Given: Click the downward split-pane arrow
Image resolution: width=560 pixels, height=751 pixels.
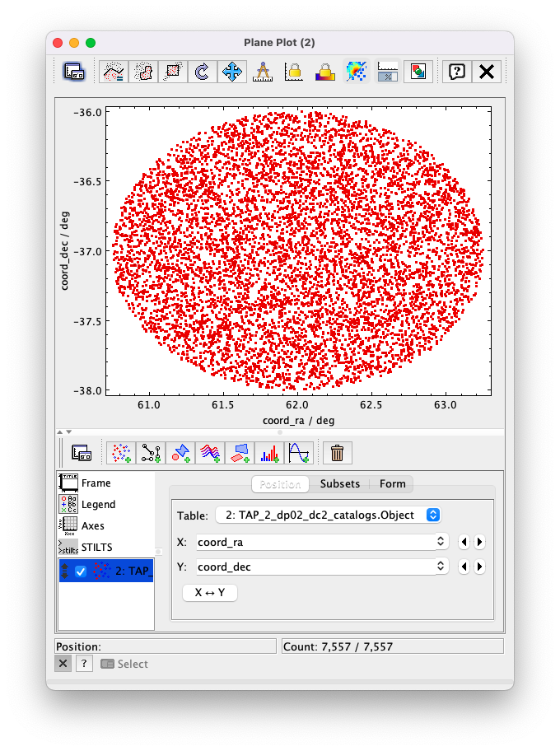Looking at the screenshot, I should click(69, 432).
